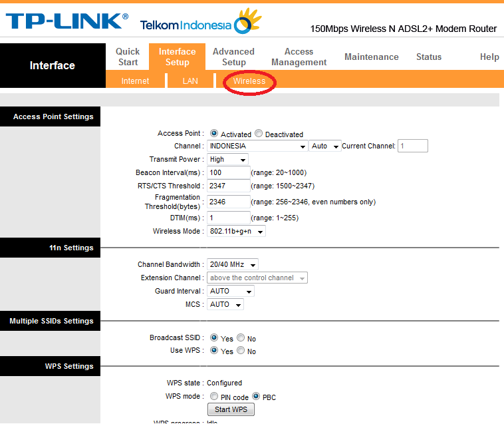Choose PBC WPS mode
This screenshot has width=504, height=426.
coord(256,396)
